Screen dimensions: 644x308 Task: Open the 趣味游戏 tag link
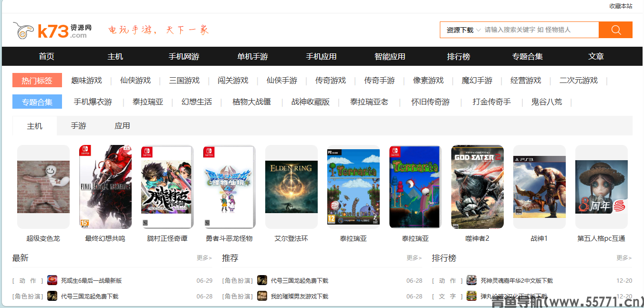(87, 81)
